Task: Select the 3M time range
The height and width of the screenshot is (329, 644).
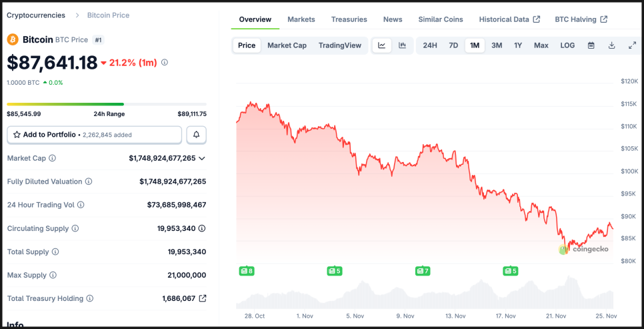Action: (497, 45)
